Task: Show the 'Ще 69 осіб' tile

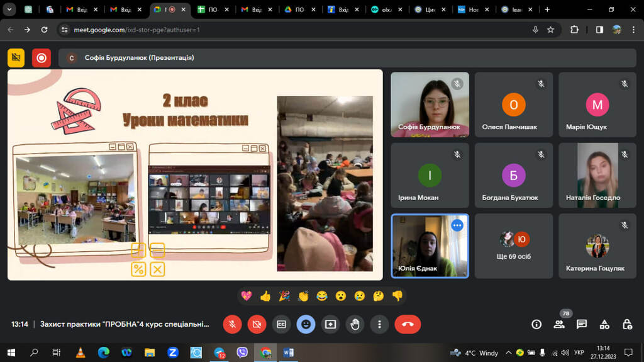Action: [513, 246]
